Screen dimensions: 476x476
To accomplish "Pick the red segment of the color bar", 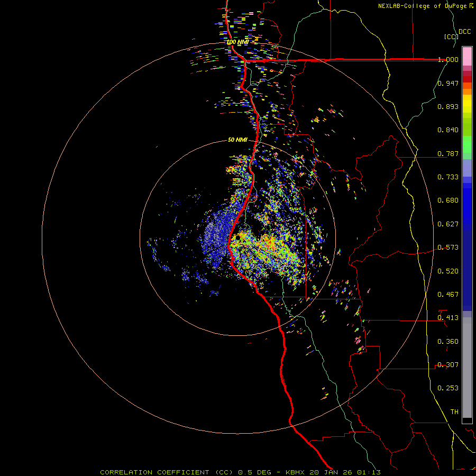I will click(x=467, y=79).
